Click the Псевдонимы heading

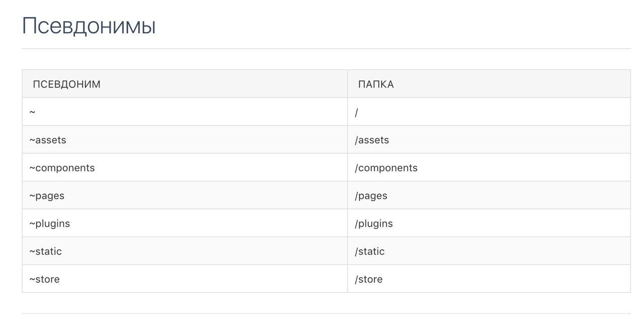click(89, 26)
